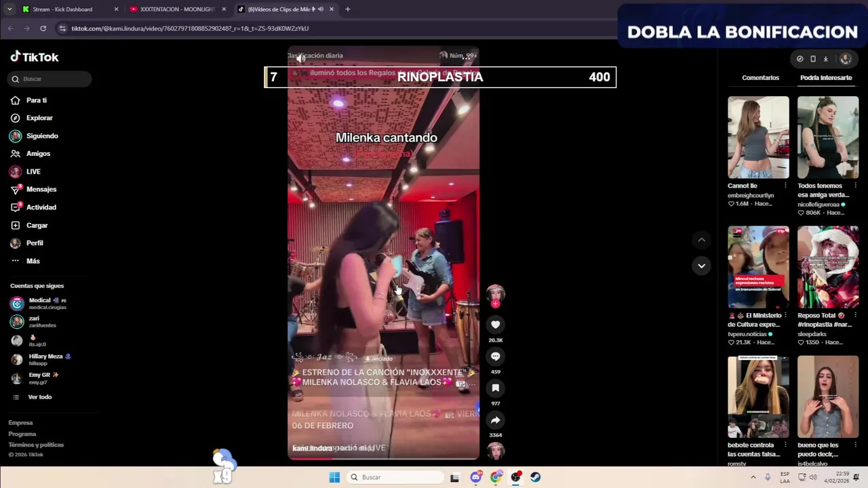Open options dots for bueno que les card
Screen dimensions: 868x488
click(855, 445)
